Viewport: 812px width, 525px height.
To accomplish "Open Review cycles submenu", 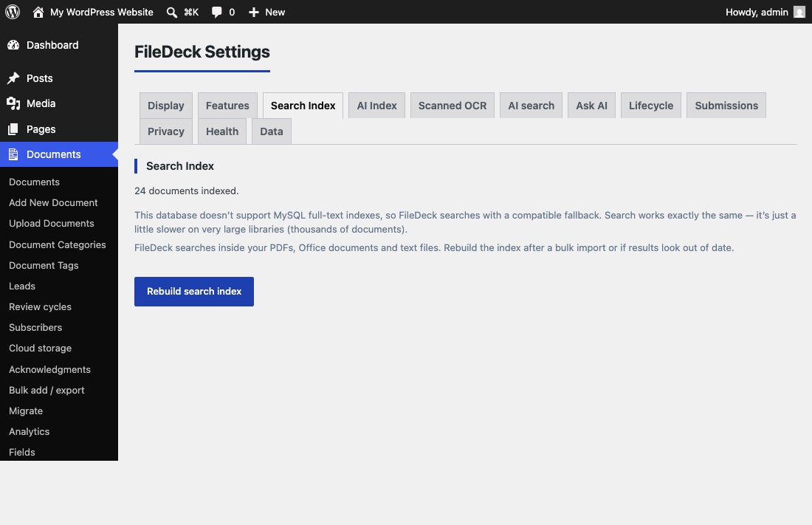I will tap(40, 307).
